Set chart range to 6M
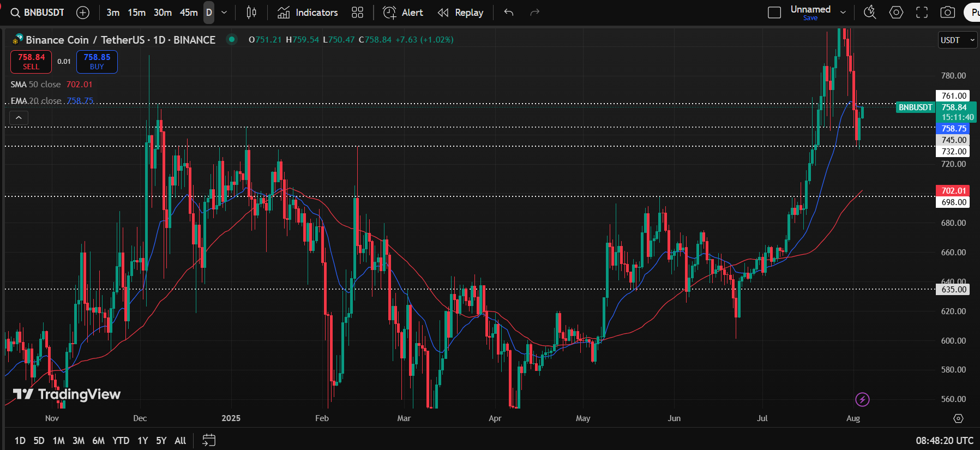 (x=98, y=441)
